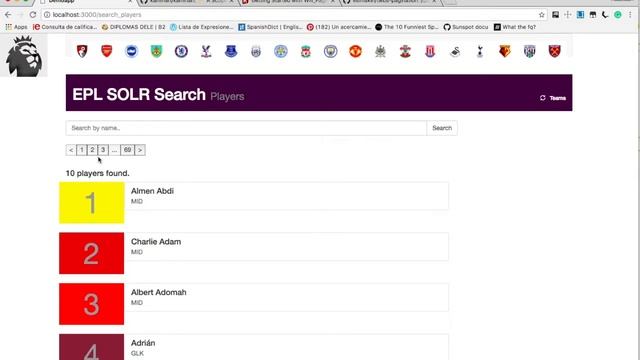Bookmark this page with the star icon

(x=542, y=15)
